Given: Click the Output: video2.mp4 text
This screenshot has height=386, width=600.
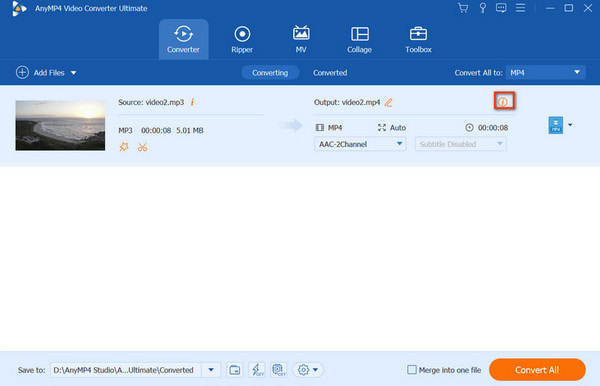Looking at the screenshot, I should (x=347, y=103).
